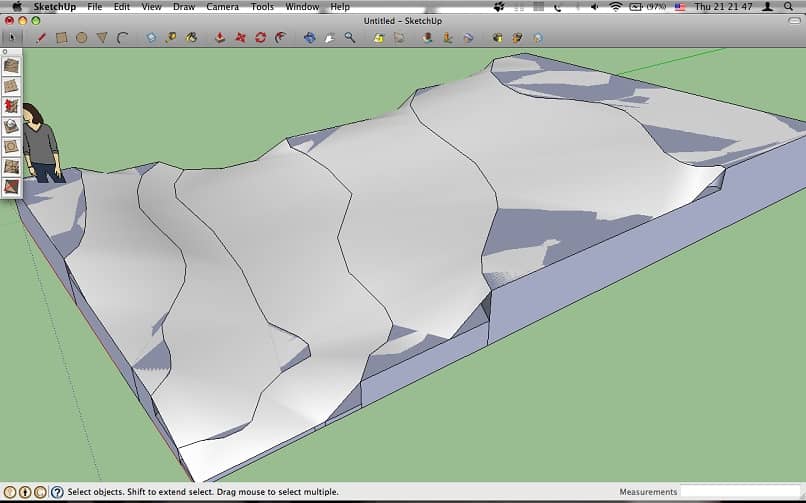Select the Flip Edge sandbox tool
Image resolution: width=806 pixels, height=503 pixels.
tap(11, 186)
